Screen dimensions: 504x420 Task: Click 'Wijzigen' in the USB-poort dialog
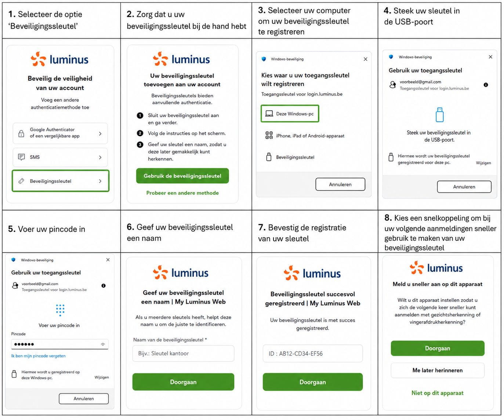point(483,163)
